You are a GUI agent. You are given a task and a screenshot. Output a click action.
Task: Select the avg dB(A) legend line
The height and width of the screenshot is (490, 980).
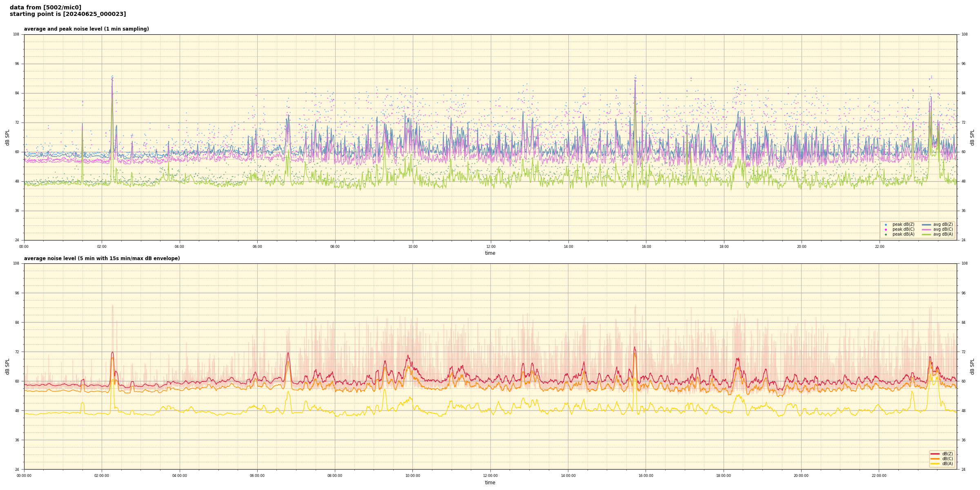pos(927,234)
